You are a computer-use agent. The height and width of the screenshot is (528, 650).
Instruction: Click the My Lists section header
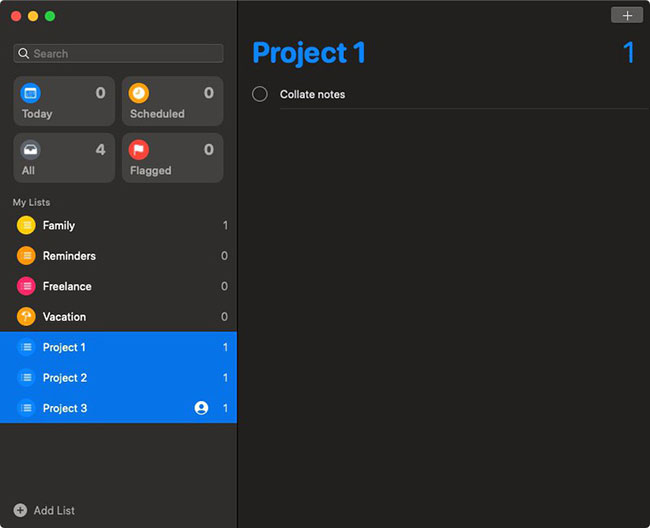pyautogui.click(x=32, y=202)
